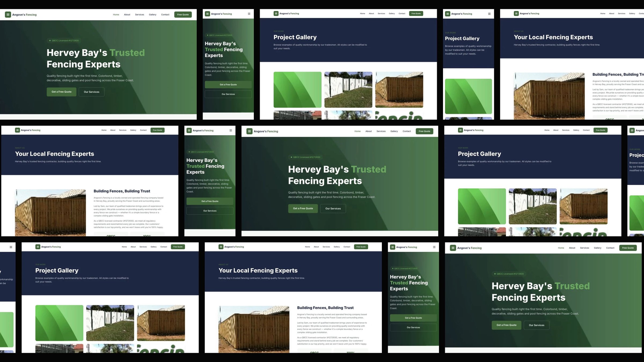Screen dimensions: 644x362
Task: Open timber fence photo in top-row desktop gallery
Action: click(x=399, y=90)
